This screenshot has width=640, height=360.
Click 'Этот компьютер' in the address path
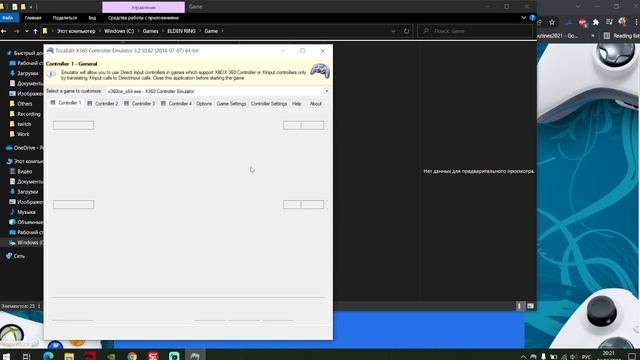tap(76, 31)
